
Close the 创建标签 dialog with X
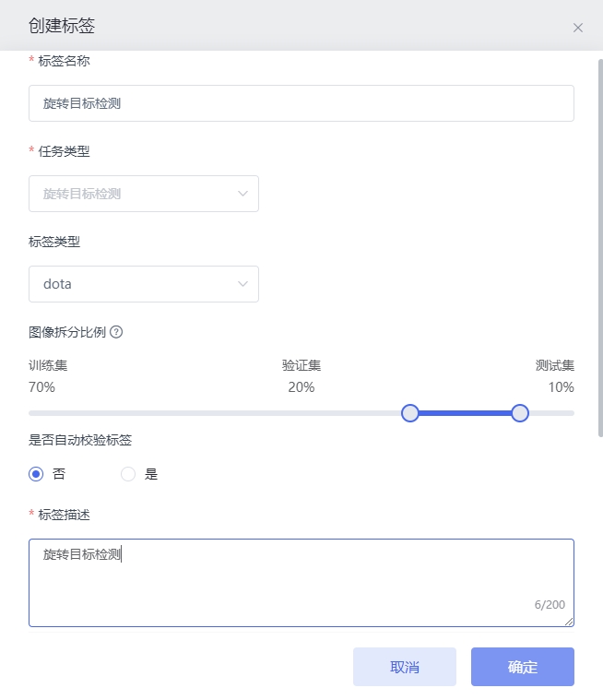(578, 28)
